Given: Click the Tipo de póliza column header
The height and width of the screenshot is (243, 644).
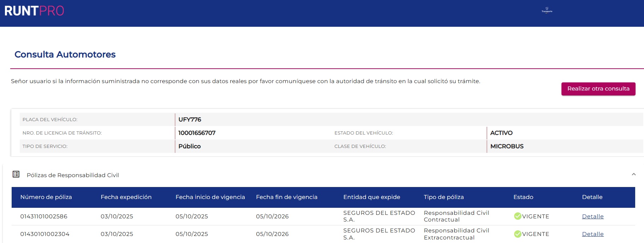Looking at the screenshot, I should click(x=443, y=197).
